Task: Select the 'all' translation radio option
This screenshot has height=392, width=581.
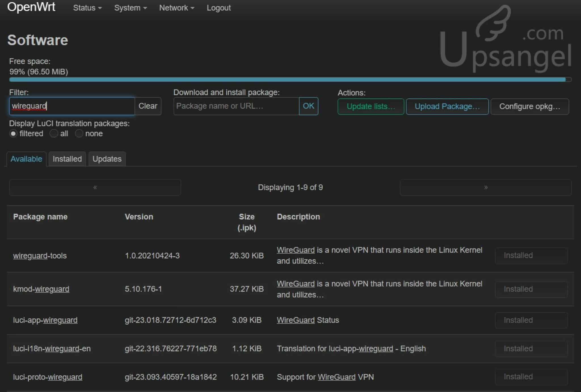Action: (54, 134)
